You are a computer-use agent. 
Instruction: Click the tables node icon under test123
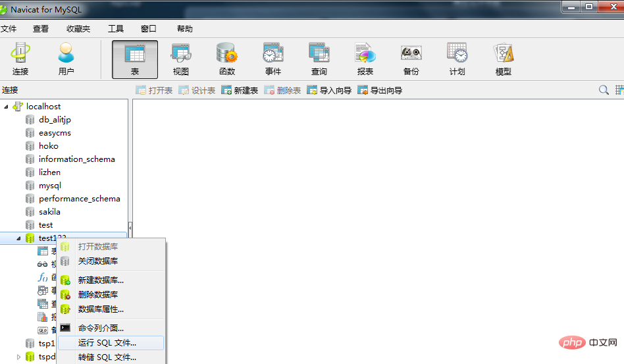coord(43,251)
